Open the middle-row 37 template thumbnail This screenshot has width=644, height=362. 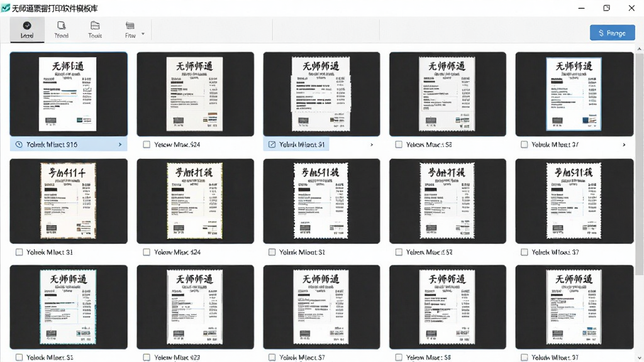pyautogui.click(x=574, y=201)
